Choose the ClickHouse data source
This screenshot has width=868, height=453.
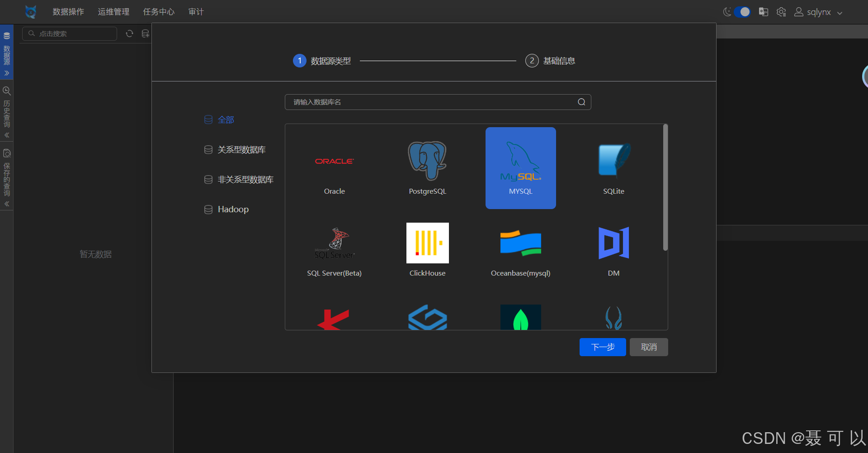[x=427, y=250]
